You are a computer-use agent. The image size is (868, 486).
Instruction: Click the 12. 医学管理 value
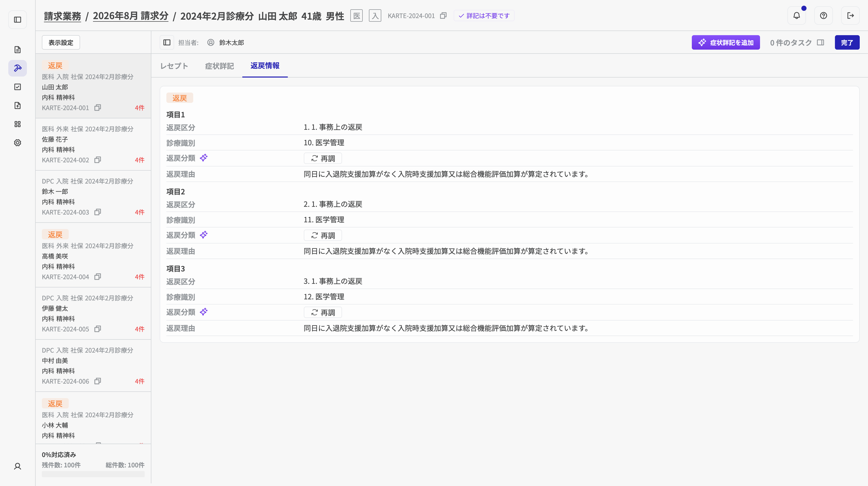click(x=324, y=297)
